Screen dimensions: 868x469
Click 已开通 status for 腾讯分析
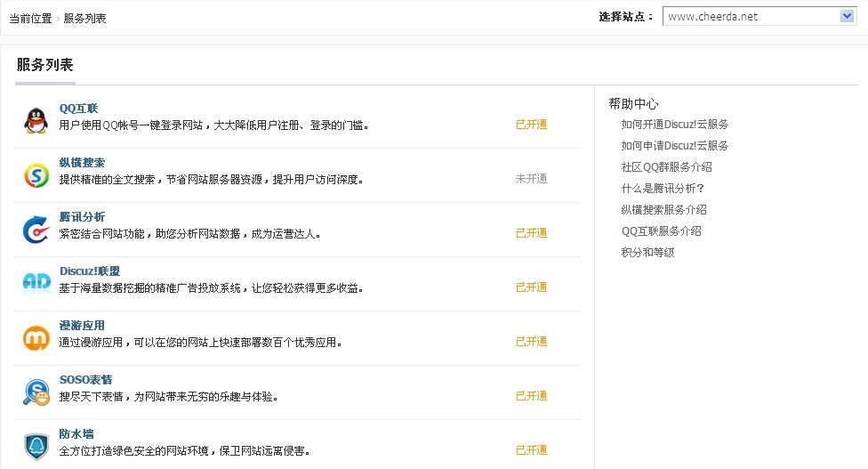point(532,233)
